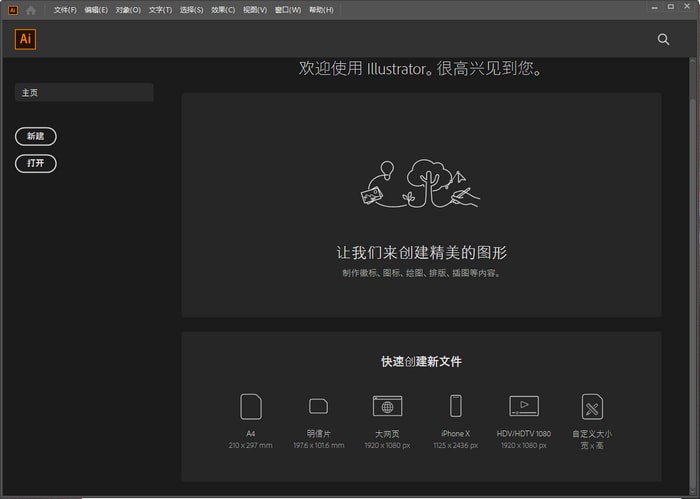Click the 新建 button
The image size is (700, 499).
click(x=36, y=136)
